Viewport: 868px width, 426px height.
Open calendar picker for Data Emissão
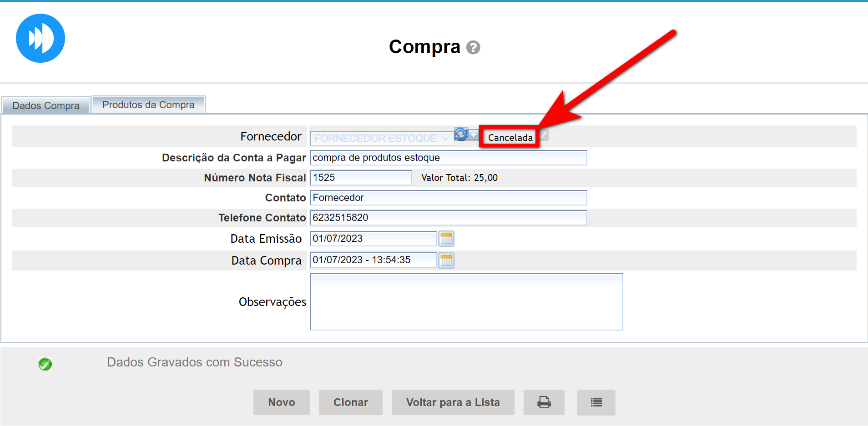pos(446,239)
